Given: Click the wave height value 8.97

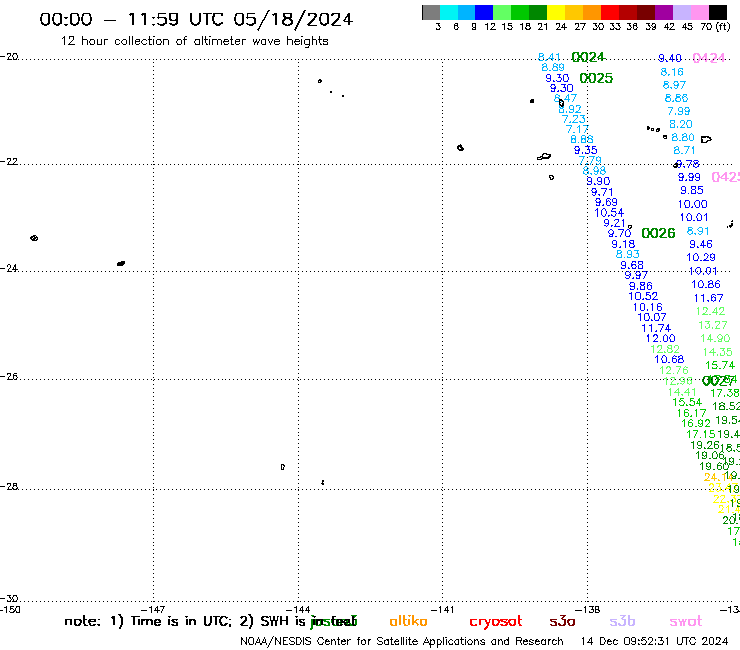Looking at the screenshot, I should pos(674,85).
